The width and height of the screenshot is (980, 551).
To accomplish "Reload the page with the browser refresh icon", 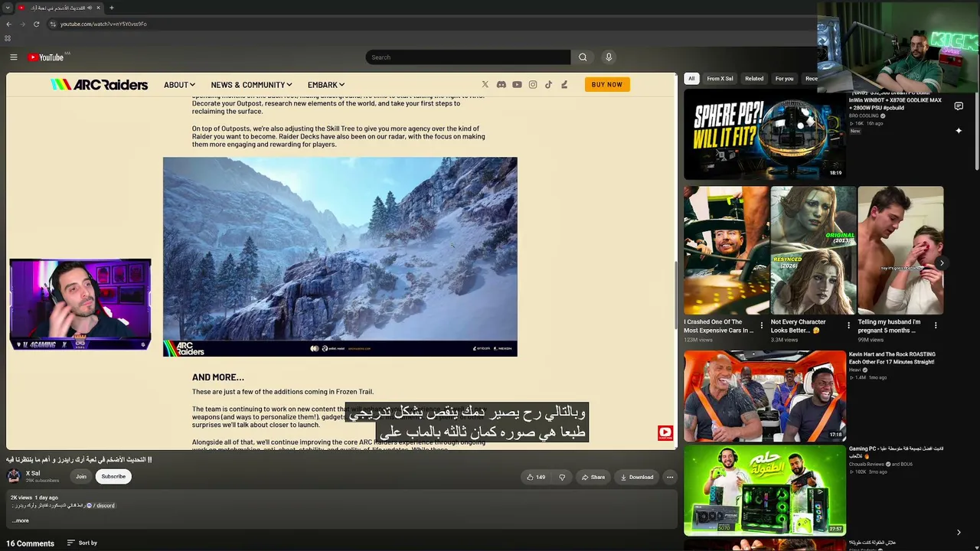I will pyautogui.click(x=36, y=24).
